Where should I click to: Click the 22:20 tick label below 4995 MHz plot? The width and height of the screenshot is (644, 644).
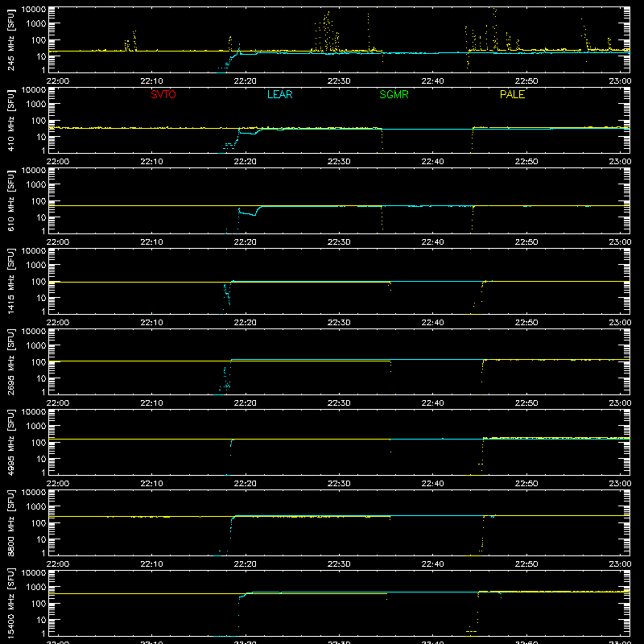[246, 484]
